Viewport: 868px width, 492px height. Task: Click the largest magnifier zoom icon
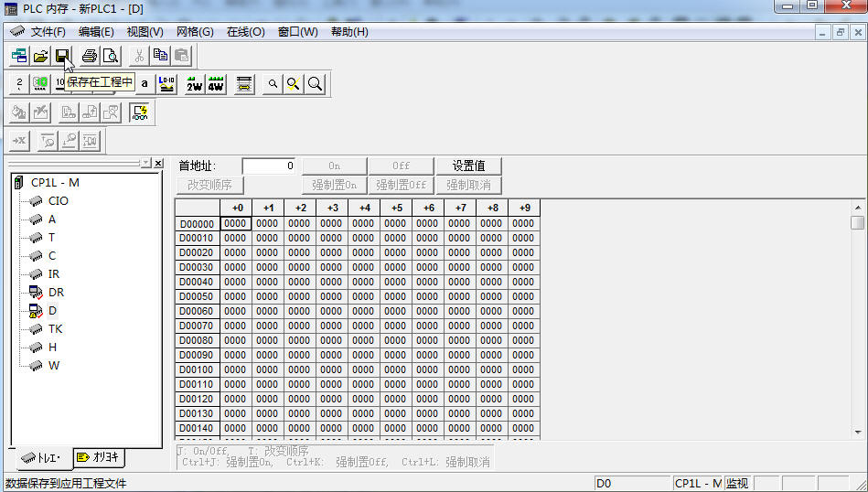click(315, 84)
